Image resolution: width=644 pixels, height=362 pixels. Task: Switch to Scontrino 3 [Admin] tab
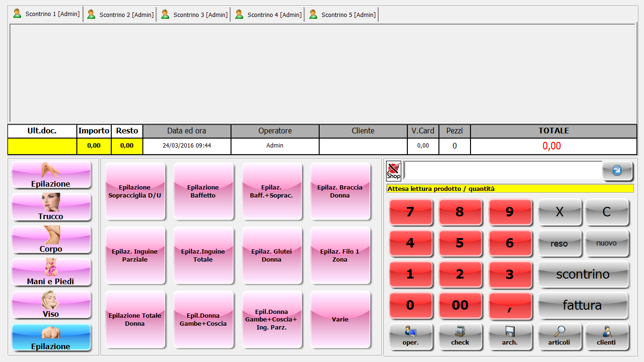click(x=194, y=15)
